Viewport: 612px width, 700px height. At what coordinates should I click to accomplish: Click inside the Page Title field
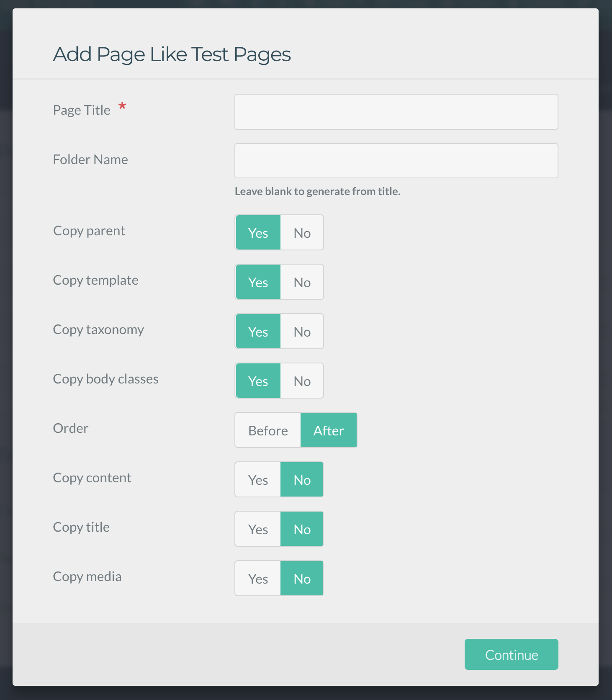396,111
